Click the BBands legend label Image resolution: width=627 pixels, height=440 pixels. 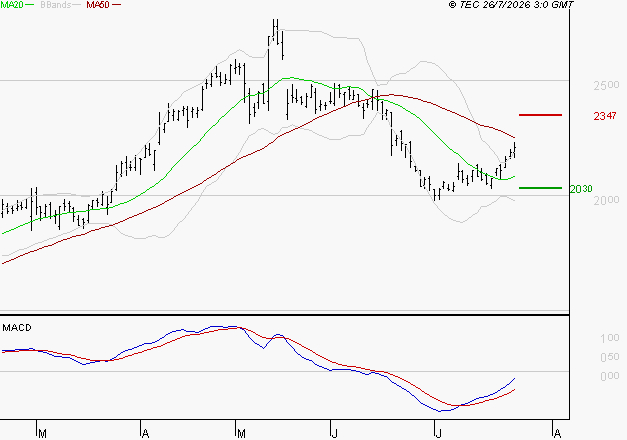tap(55, 5)
